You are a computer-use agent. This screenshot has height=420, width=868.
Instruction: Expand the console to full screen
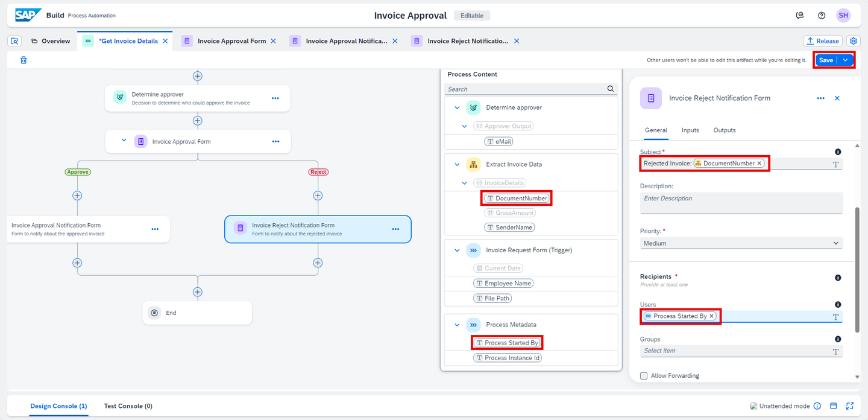850,406
